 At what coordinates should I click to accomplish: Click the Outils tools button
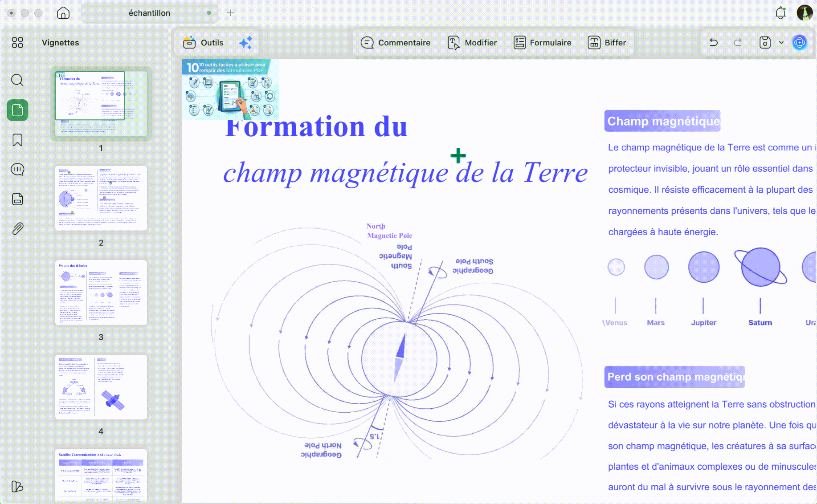203,43
